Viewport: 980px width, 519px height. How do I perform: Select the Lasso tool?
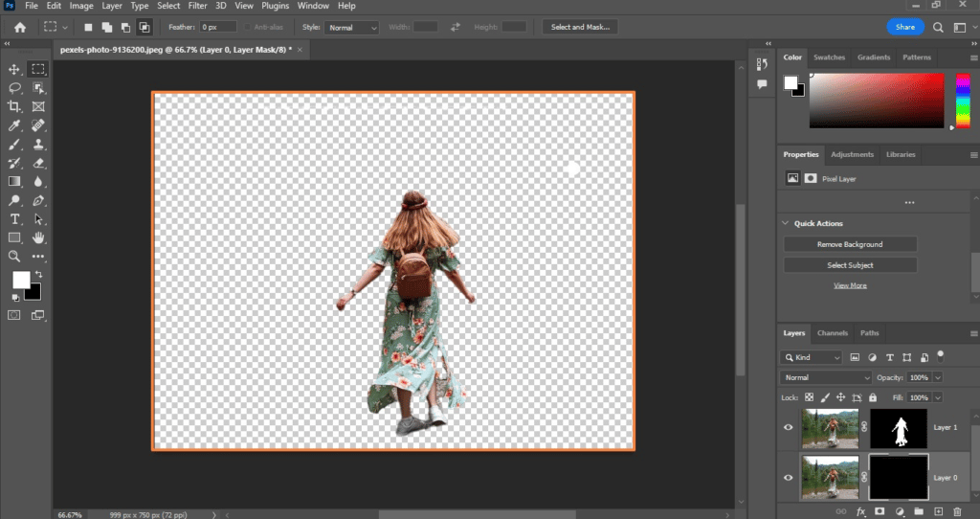14,87
